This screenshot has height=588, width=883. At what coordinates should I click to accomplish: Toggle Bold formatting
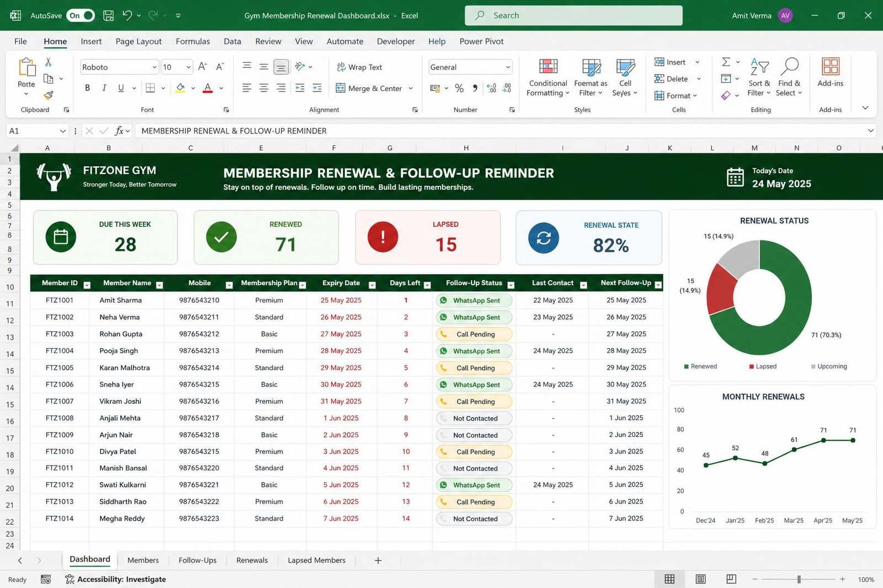pyautogui.click(x=87, y=88)
